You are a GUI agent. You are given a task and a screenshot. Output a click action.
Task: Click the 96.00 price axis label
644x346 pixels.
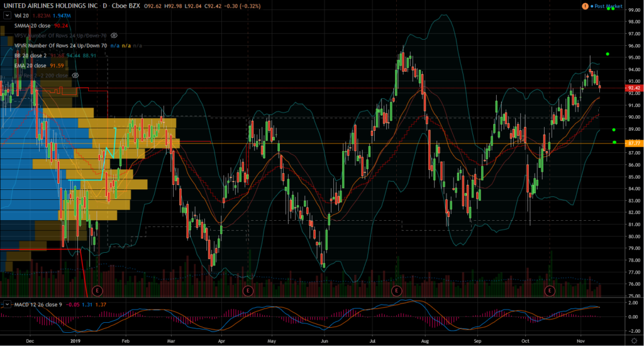point(634,46)
